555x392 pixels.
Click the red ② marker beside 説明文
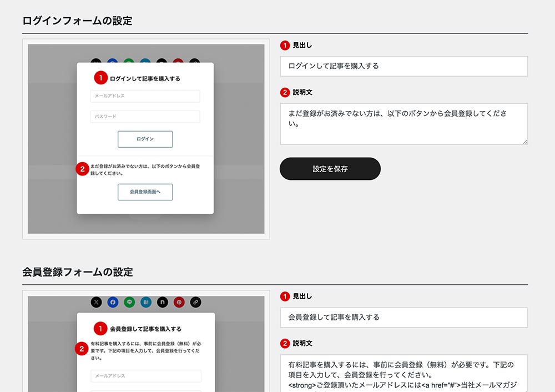pos(285,92)
